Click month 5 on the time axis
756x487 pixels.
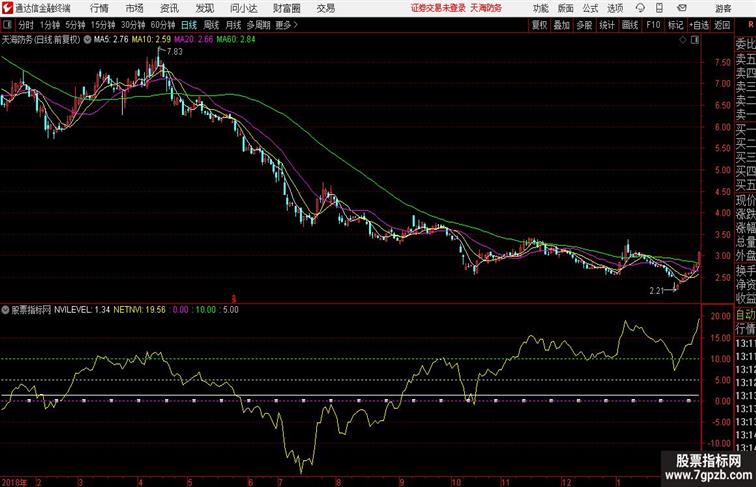tap(190, 482)
